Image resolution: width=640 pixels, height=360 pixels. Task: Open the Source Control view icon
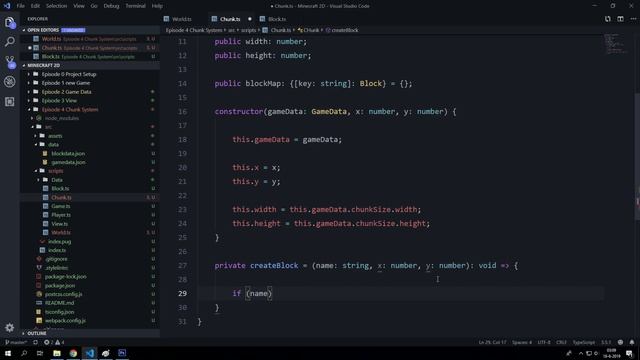[10, 62]
